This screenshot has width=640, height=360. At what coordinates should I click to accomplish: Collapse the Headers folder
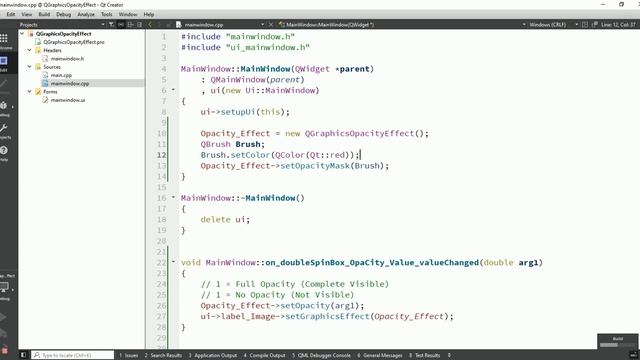pos(29,50)
